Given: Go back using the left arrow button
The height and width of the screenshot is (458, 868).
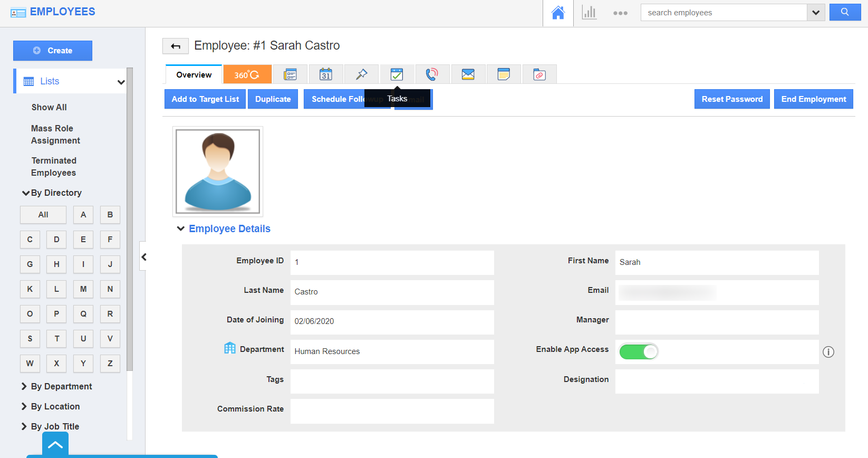Looking at the screenshot, I should point(176,46).
